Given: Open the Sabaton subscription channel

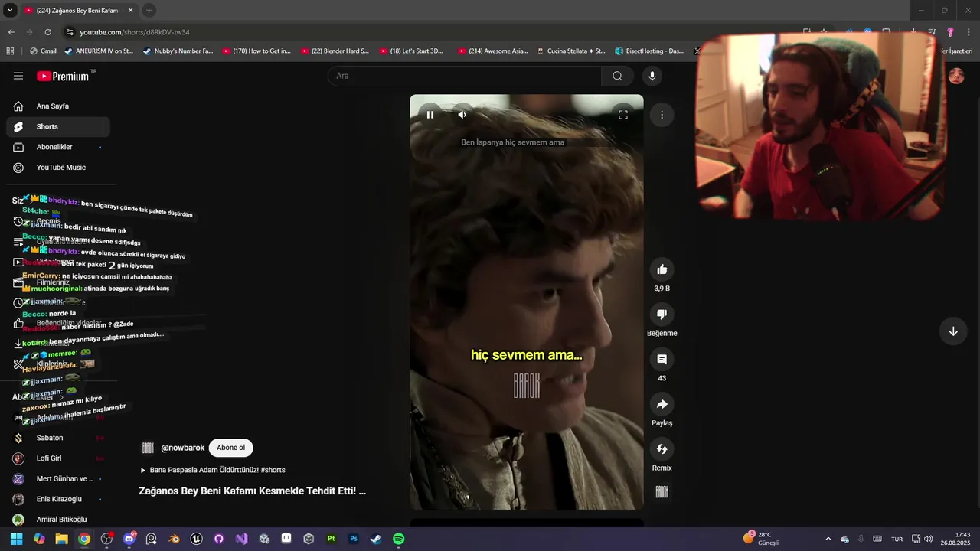Looking at the screenshot, I should click(58, 438).
